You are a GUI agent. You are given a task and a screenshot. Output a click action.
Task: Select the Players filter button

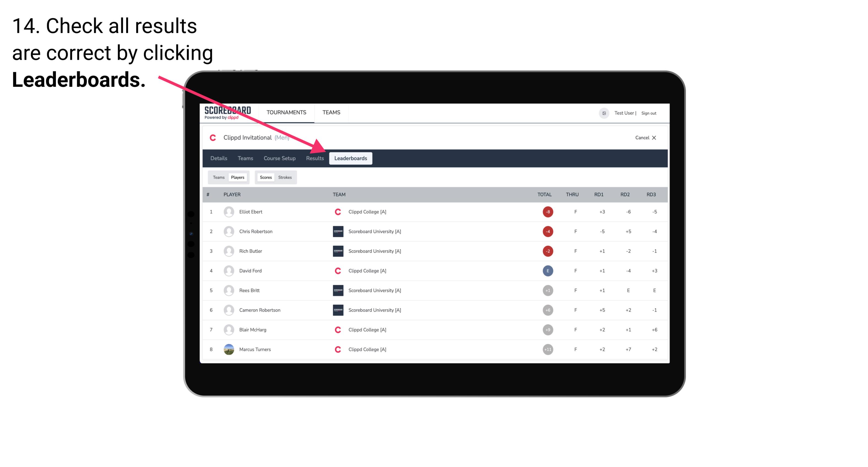[237, 177]
